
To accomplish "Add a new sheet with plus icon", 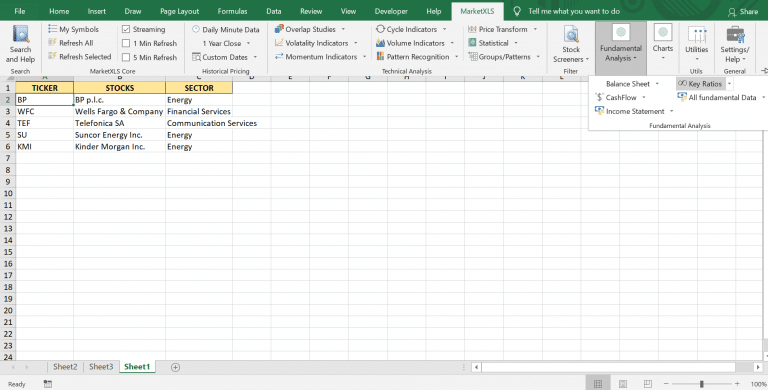I will (175, 367).
